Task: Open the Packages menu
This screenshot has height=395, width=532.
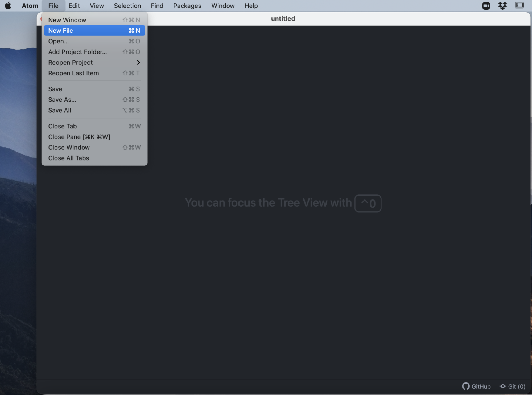Action: (187, 6)
